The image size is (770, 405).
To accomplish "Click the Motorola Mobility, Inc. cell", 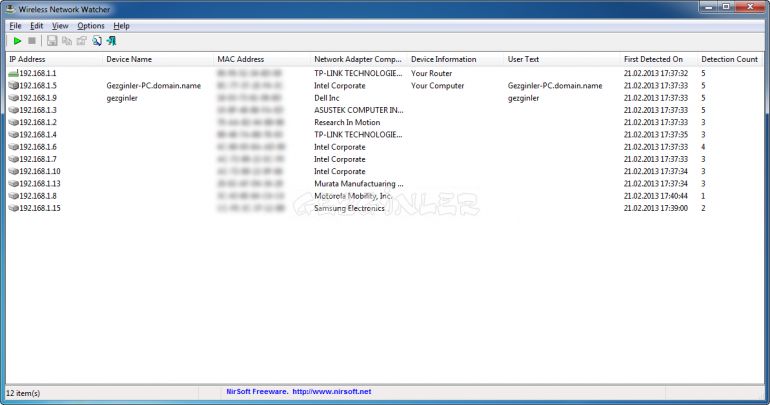I will pyautogui.click(x=353, y=196).
